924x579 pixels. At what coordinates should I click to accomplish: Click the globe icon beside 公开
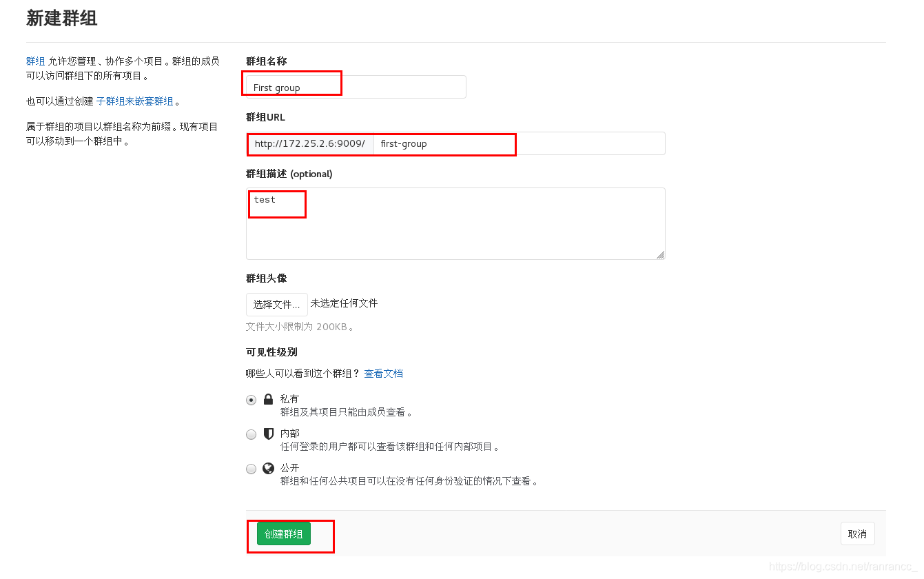click(x=269, y=468)
